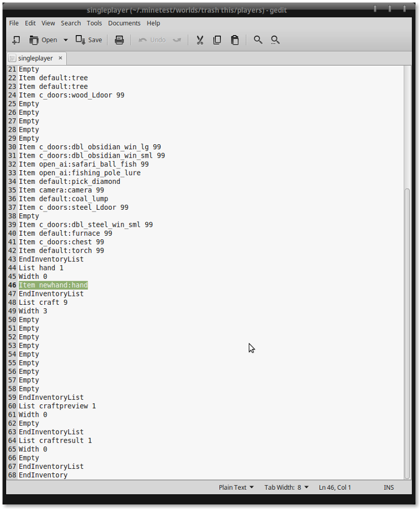This screenshot has width=420, height=509.
Task: Click the Print icon in toolbar
Action: [x=119, y=40]
